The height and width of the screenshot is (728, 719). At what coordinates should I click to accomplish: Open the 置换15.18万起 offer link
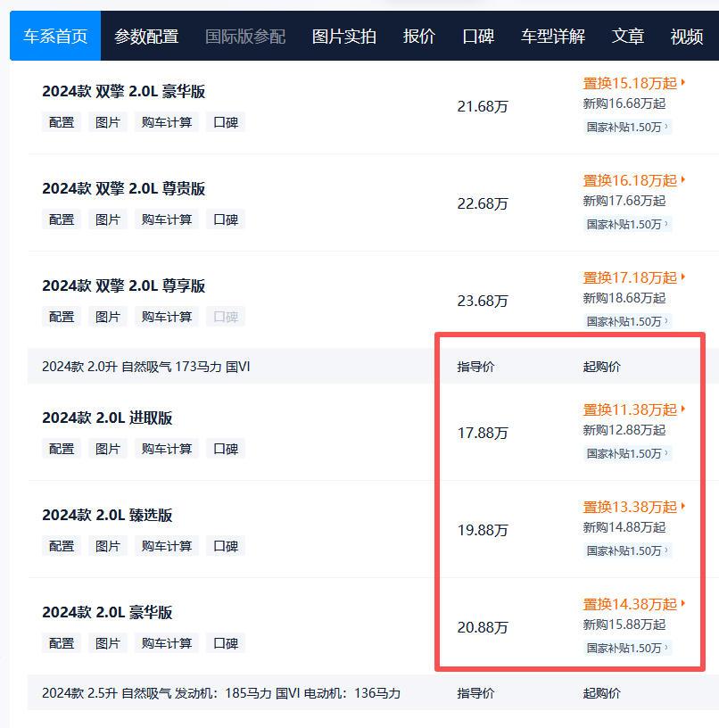(x=630, y=83)
